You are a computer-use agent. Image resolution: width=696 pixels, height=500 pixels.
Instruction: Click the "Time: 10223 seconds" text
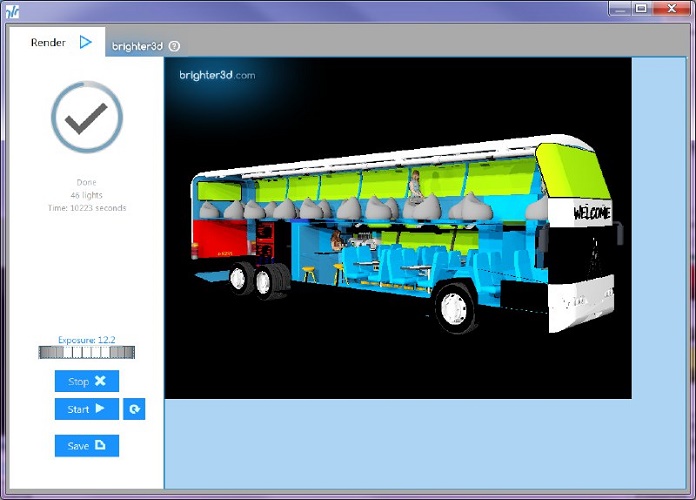(87, 208)
